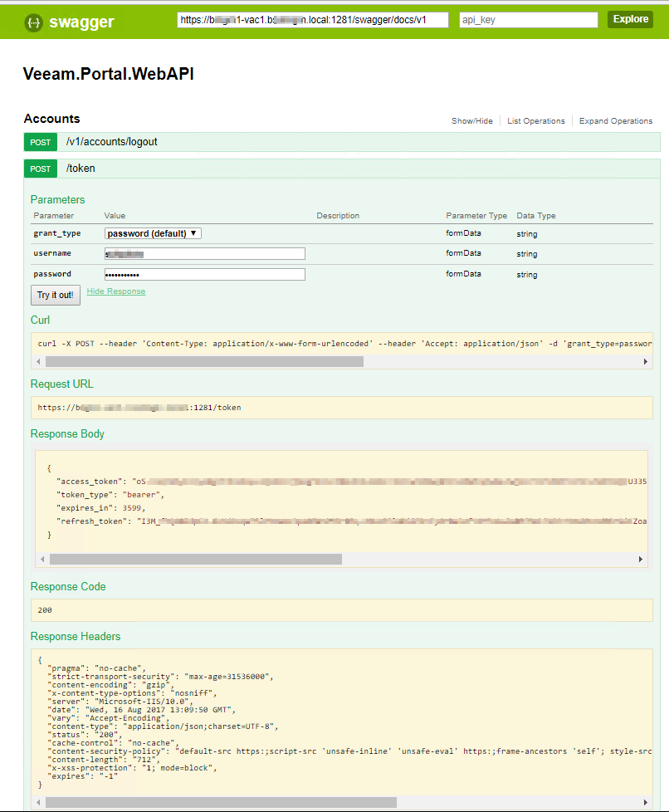669x812 pixels.
Task: Click the Response Headers left scroll arrow
Action: coord(38,803)
